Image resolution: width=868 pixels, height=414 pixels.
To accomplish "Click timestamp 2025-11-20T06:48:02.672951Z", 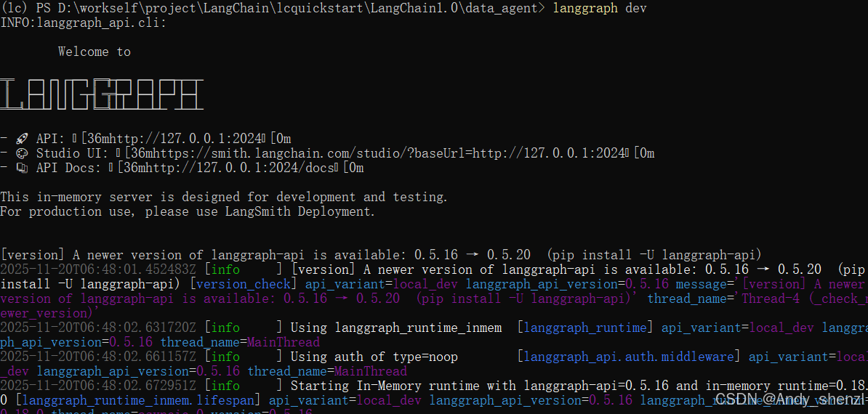I will 98,385.
